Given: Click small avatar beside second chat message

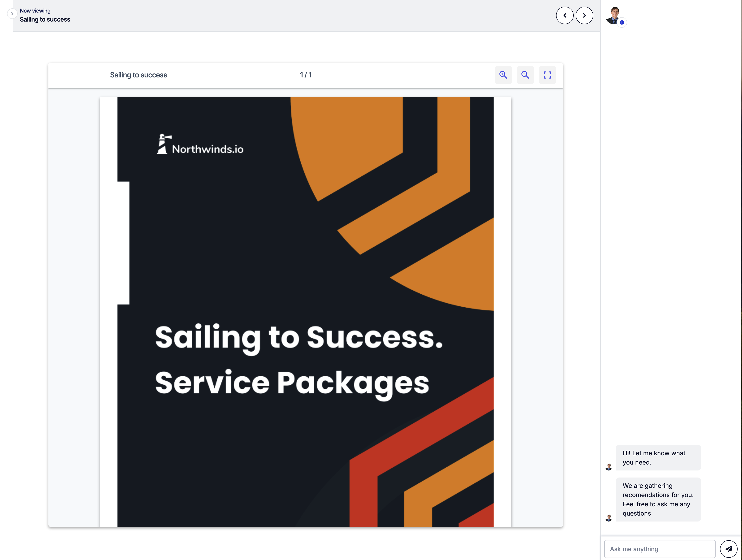Looking at the screenshot, I should (608, 518).
